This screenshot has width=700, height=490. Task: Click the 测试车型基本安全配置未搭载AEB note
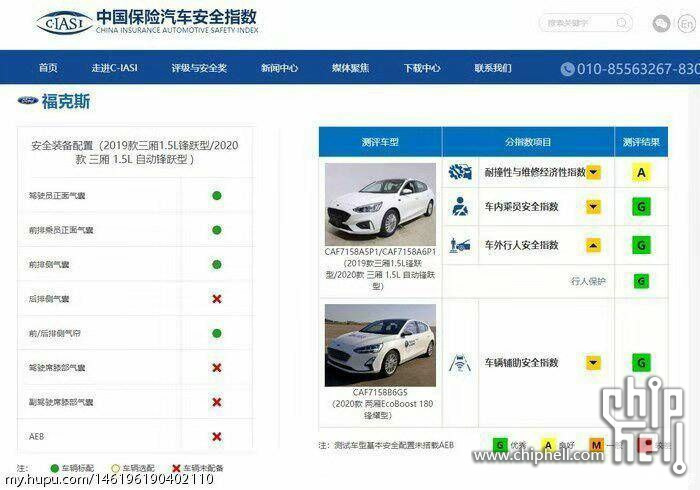tap(387, 445)
